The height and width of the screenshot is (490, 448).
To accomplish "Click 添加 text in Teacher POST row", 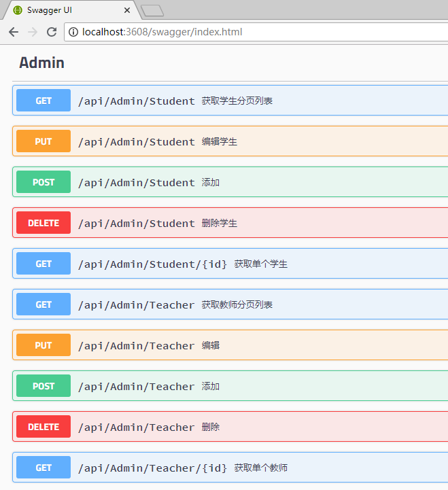I will pyautogui.click(x=210, y=386).
